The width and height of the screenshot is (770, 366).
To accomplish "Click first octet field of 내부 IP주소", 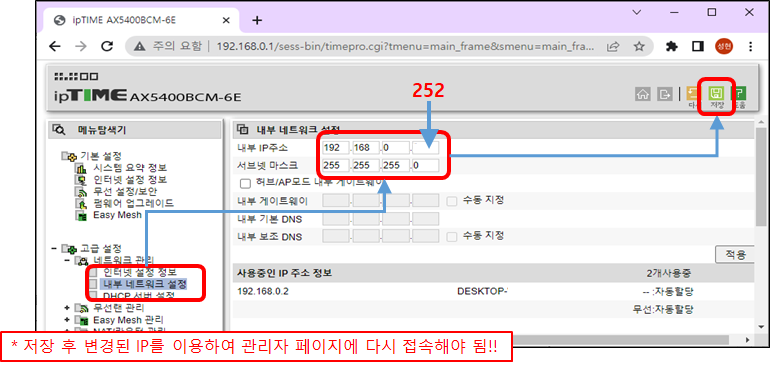I will click(335, 148).
